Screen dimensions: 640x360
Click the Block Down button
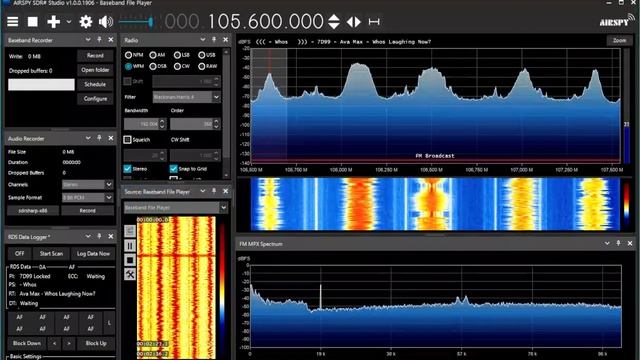27,343
